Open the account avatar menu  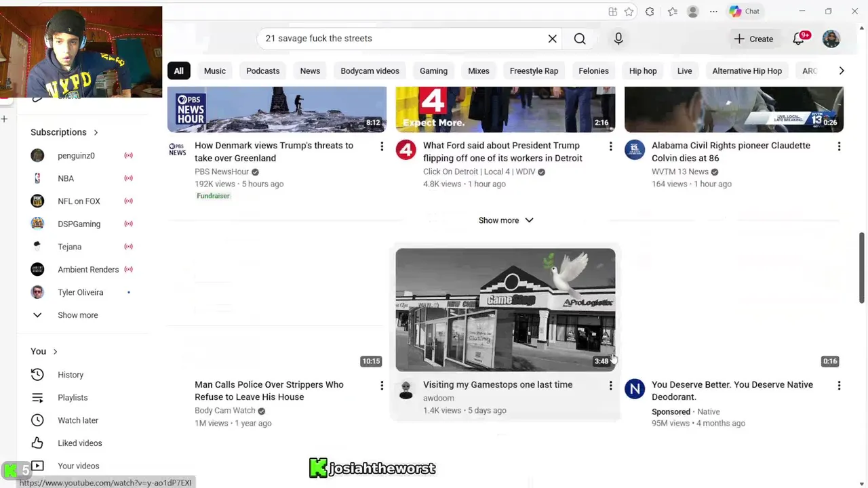(831, 39)
